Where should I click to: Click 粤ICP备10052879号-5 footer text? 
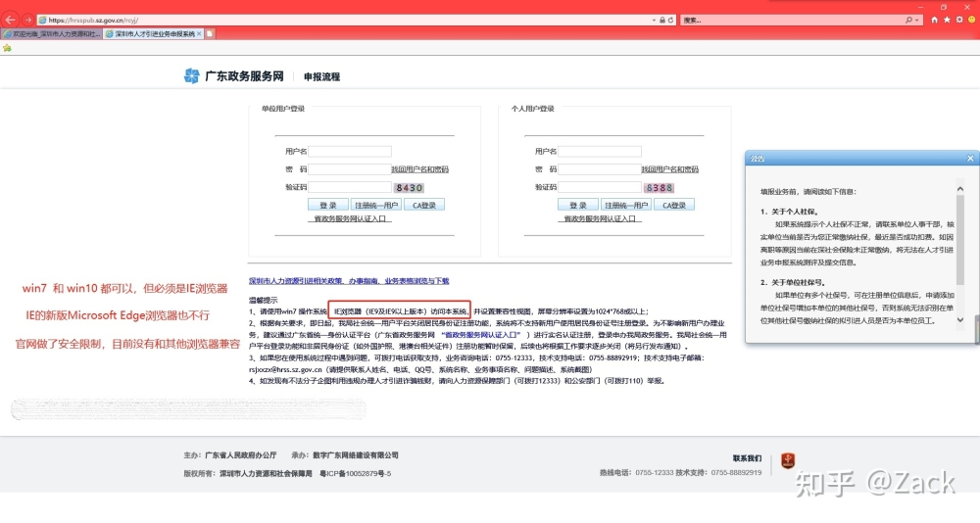[x=355, y=474]
